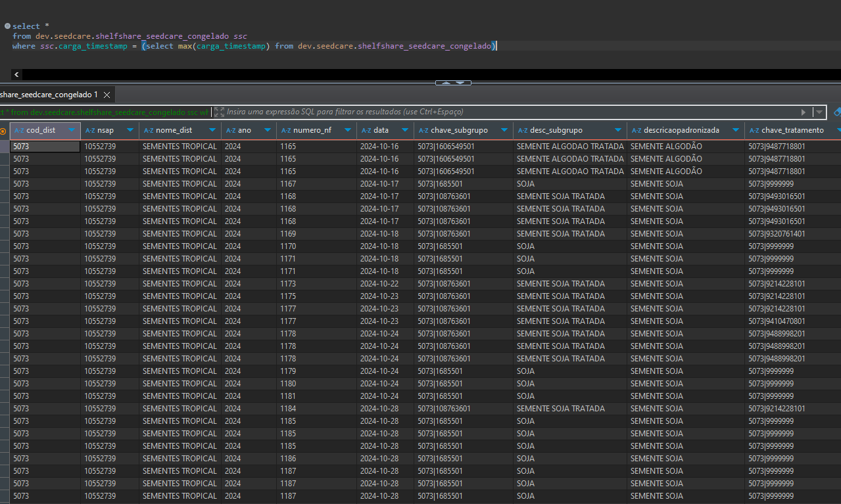This screenshot has width=841, height=504.
Task: Select numero_nf cell with value 1186
Action: [316, 459]
